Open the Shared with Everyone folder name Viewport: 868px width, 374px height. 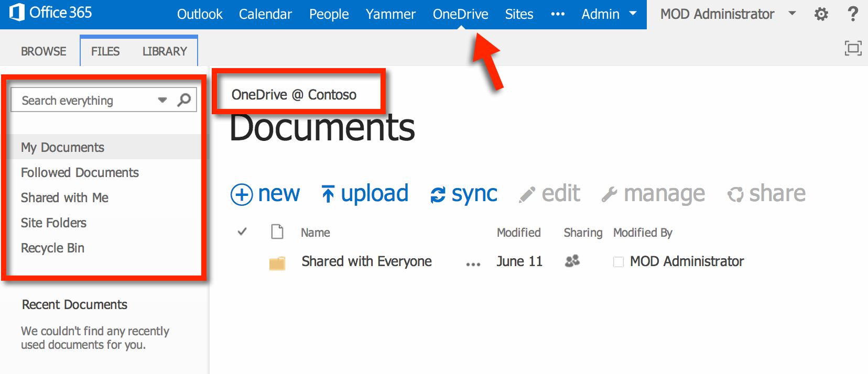[x=366, y=261]
